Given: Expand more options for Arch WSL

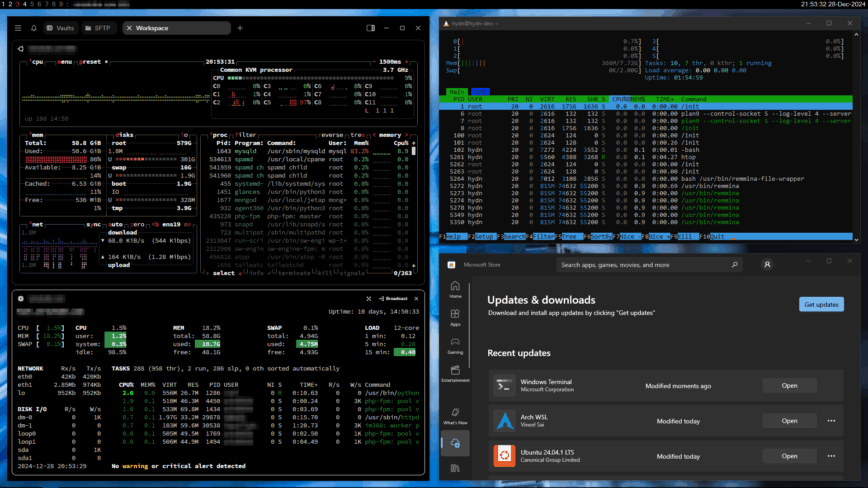Looking at the screenshot, I should point(830,421).
